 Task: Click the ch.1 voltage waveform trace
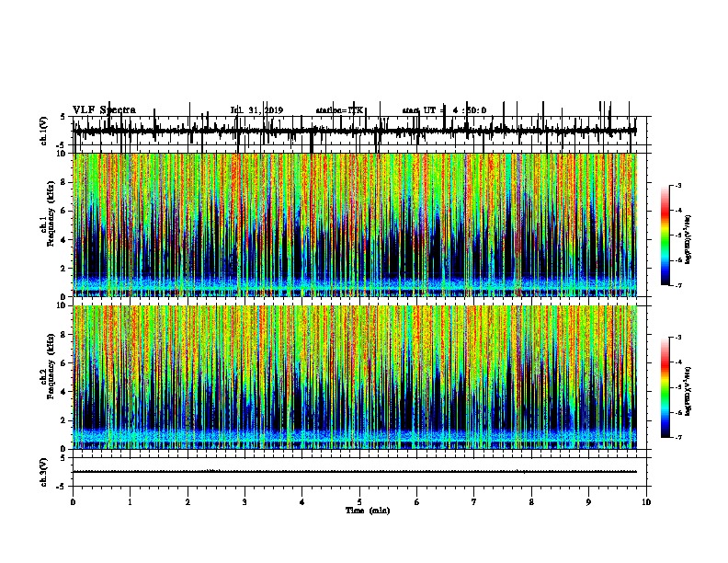pyautogui.click(x=354, y=131)
